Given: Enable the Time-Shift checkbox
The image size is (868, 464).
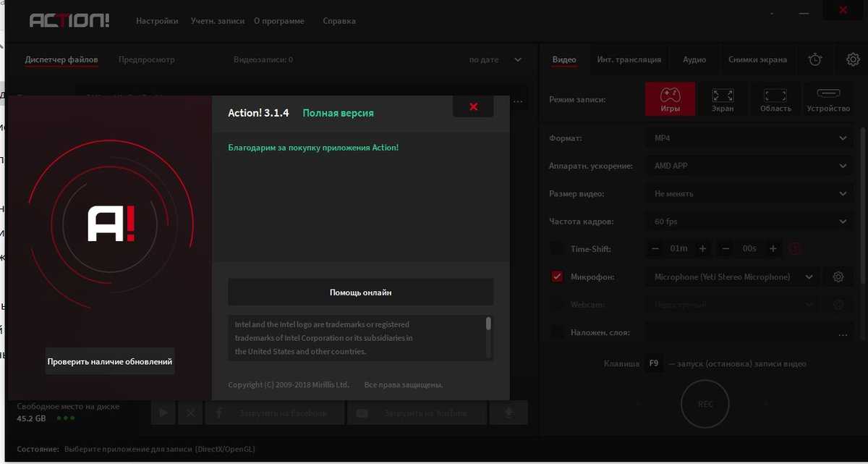Looking at the screenshot, I should 557,249.
